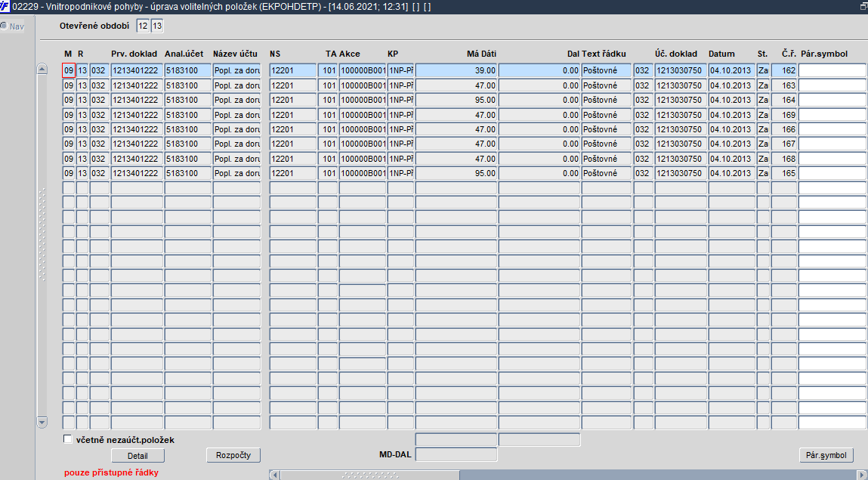The height and width of the screenshot is (480, 868).
Task: Select Č.ř. cell with value 169
Action: pos(784,115)
